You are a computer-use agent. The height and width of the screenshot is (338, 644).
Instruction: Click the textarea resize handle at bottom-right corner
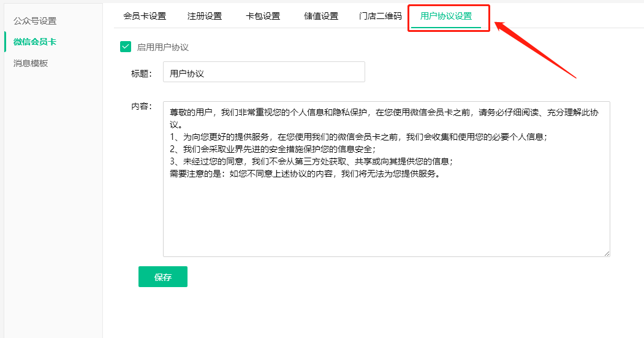point(607,253)
